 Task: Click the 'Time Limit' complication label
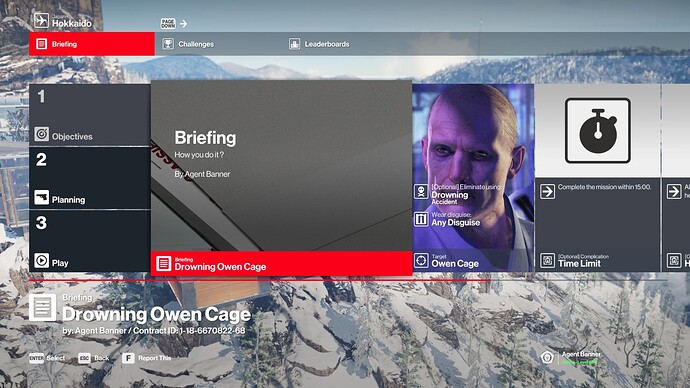[x=579, y=263]
